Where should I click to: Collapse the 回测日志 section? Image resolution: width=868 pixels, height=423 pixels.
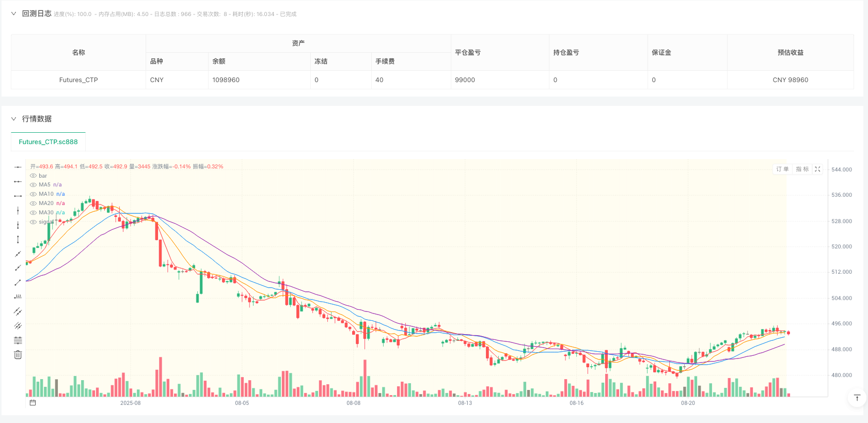tap(13, 13)
